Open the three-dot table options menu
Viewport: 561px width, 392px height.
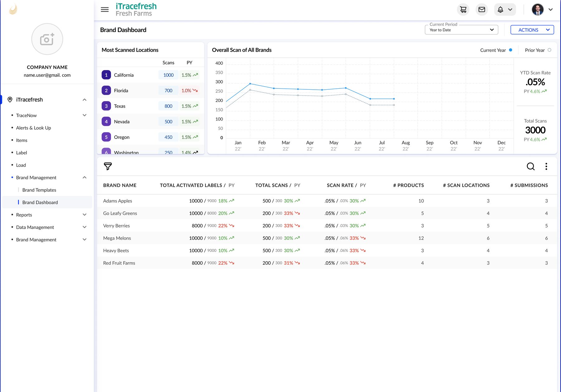click(x=546, y=166)
